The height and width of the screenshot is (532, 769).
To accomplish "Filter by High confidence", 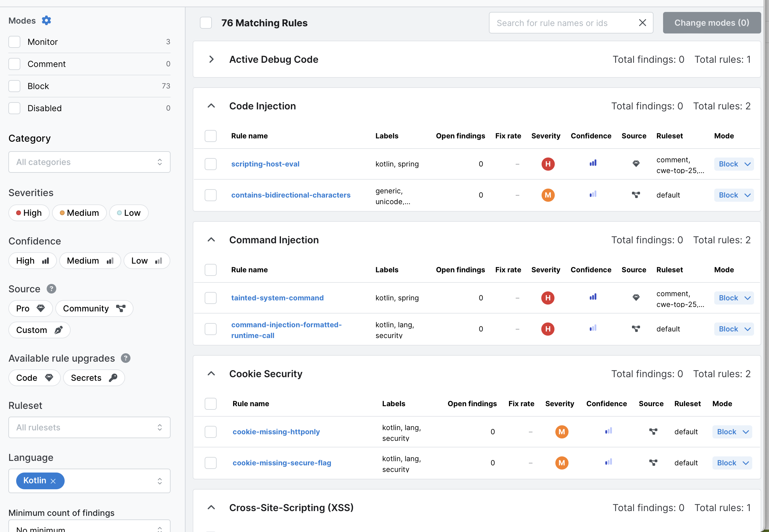I will (32, 261).
